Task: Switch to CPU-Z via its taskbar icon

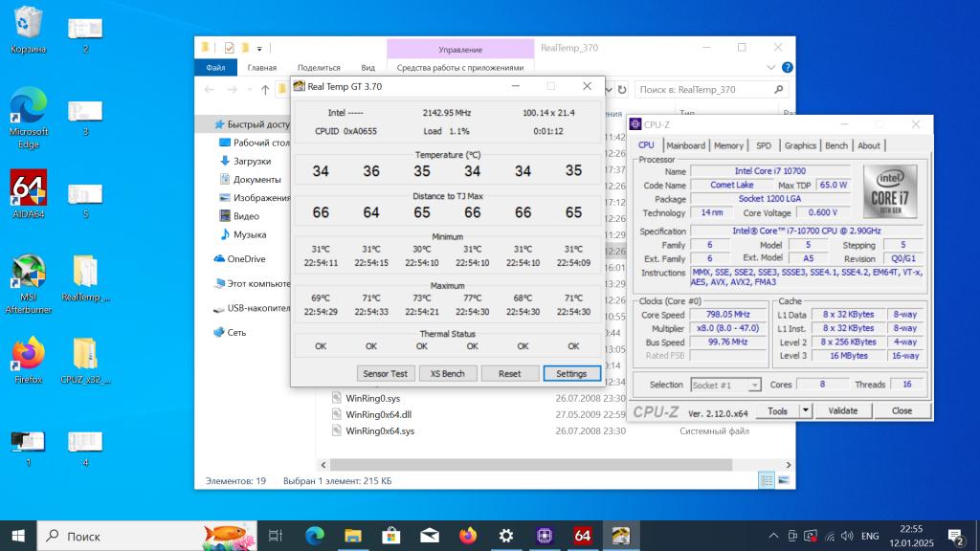Action: point(545,536)
